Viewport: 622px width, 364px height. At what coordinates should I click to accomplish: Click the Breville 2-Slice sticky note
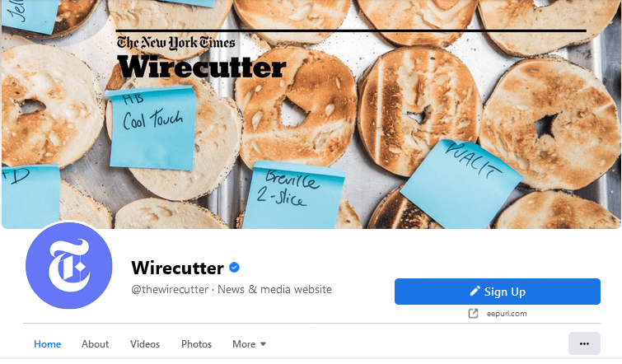pos(292,194)
